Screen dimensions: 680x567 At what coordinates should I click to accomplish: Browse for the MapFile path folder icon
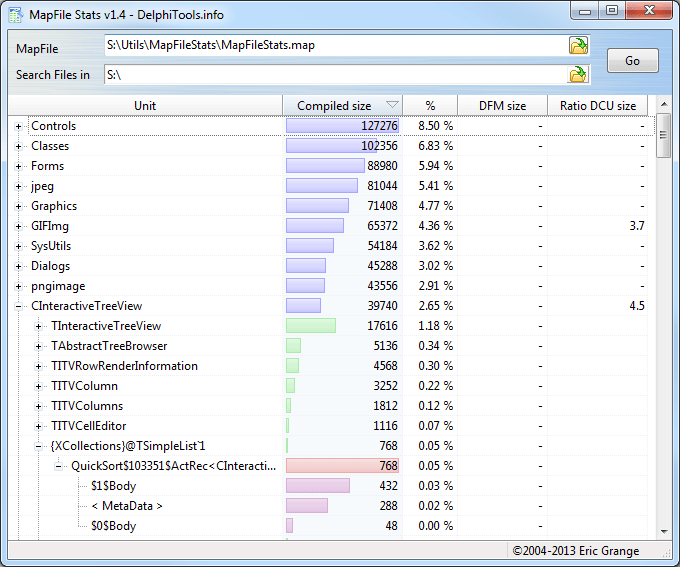point(578,45)
